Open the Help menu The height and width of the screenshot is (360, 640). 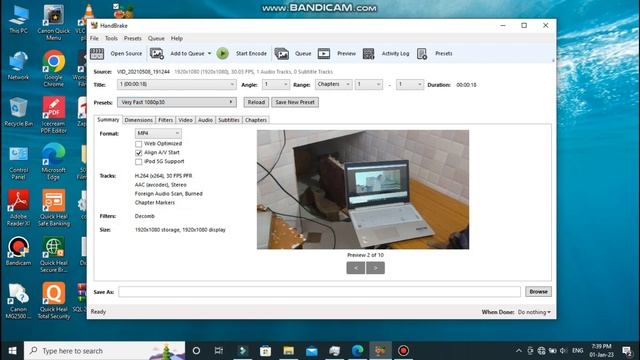[x=177, y=38]
